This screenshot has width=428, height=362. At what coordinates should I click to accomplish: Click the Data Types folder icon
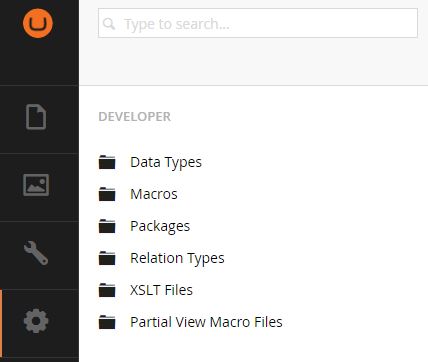point(107,162)
